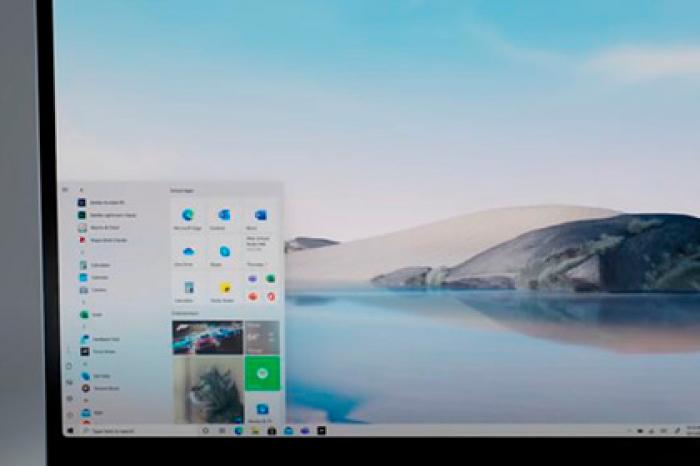The height and width of the screenshot is (466, 700).
Task: Open Alarms & Clock in app list
Action: click(x=99, y=228)
